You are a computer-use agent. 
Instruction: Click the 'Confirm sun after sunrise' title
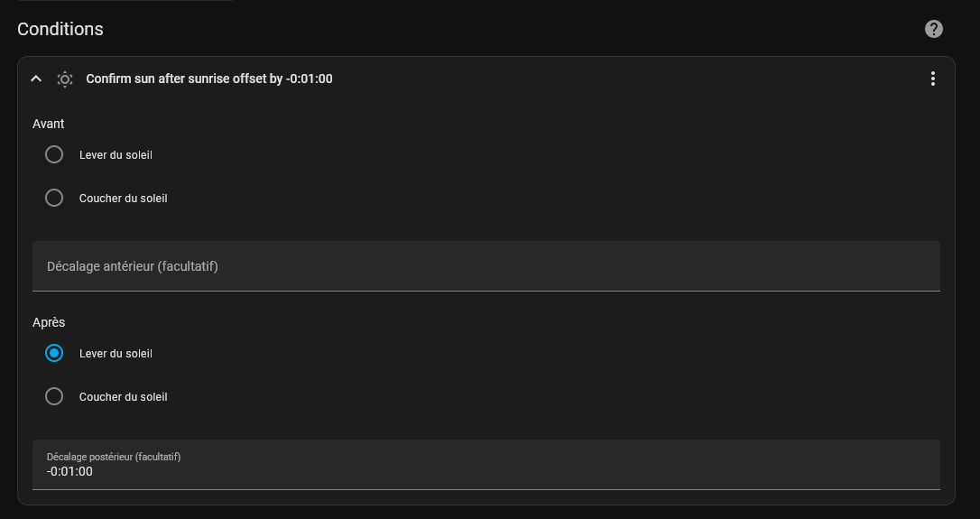[x=208, y=79]
